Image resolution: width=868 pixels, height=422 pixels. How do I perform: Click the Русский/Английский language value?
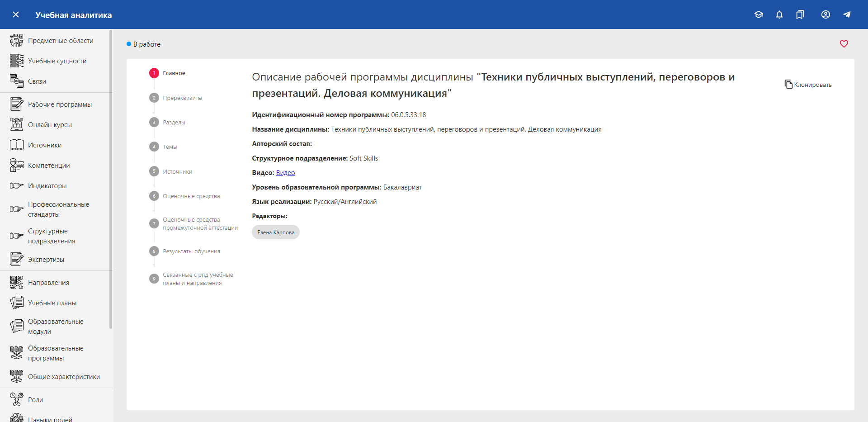(345, 202)
